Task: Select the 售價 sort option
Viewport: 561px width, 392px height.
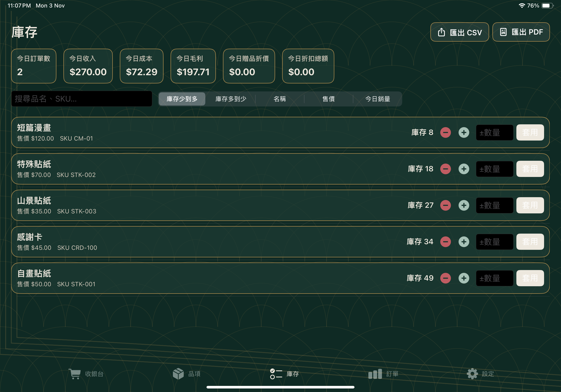Action: tap(328, 99)
